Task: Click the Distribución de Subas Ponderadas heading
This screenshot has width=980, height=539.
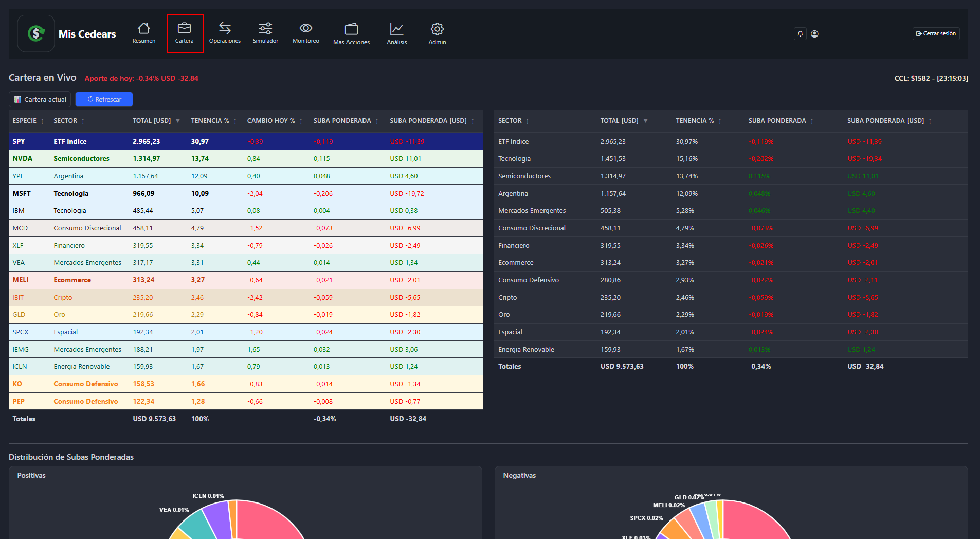Action: point(71,457)
